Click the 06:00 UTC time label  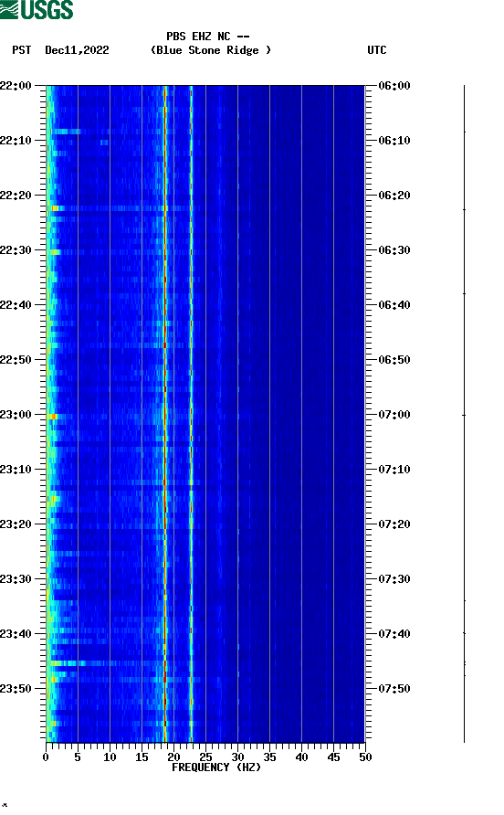tap(394, 86)
